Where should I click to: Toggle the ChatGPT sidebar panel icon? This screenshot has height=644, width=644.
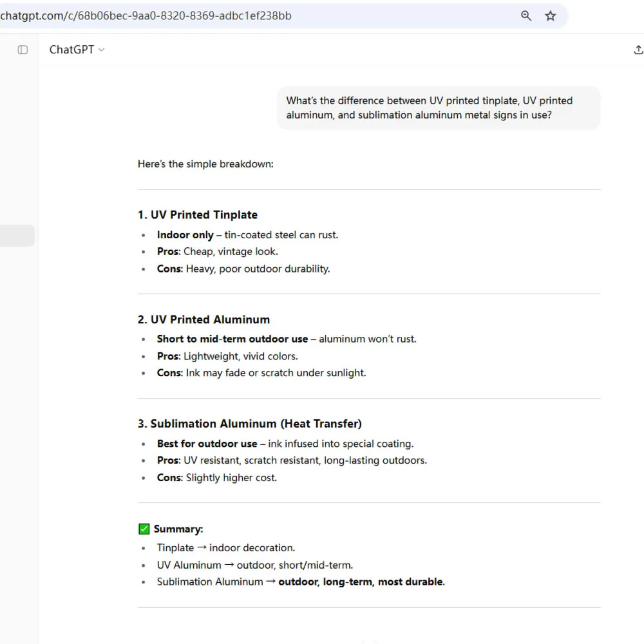(x=23, y=50)
